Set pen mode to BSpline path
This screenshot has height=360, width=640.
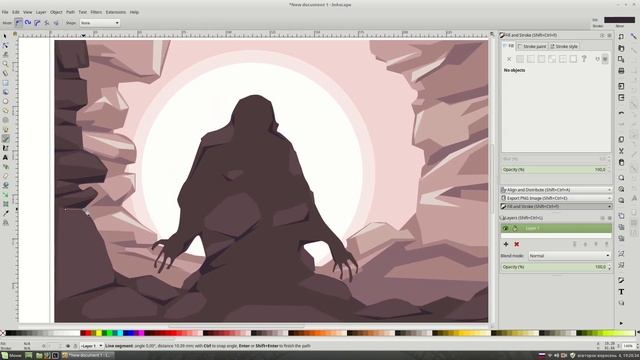(x=37, y=23)
